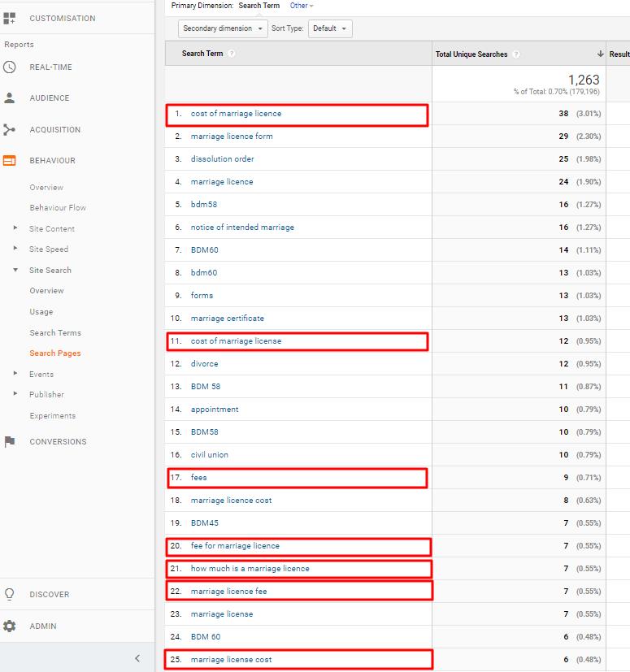Select Search Term primary dimension
This screenshot has width=630, height=672.
[259, 6]
